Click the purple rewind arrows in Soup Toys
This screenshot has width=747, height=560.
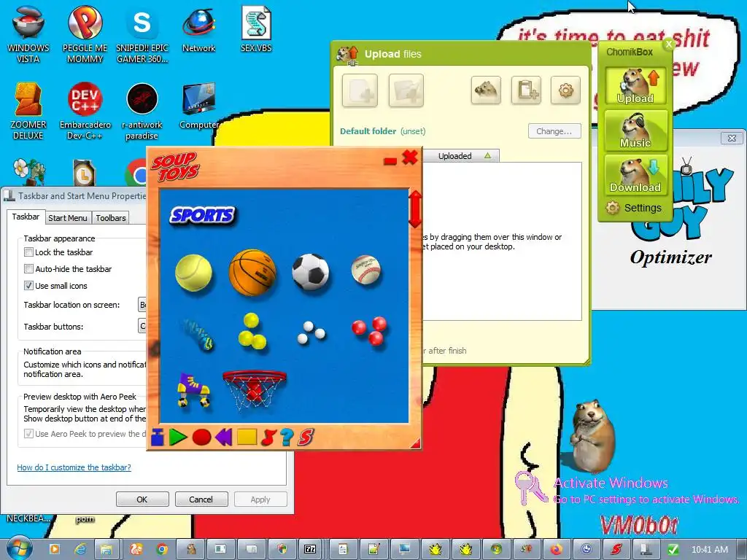pyautogui.click(x=223, y=437)
